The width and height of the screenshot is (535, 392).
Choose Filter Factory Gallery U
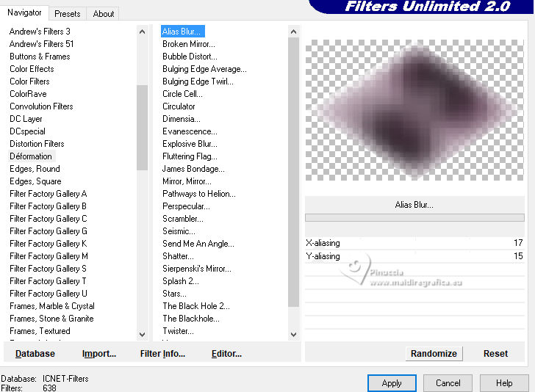[x=49, y=294]
